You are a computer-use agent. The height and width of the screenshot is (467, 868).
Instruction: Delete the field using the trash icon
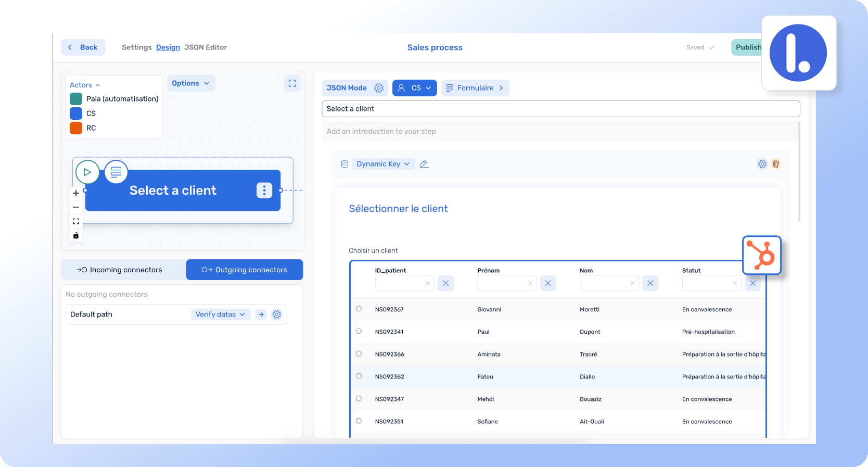tap(775, 164)
